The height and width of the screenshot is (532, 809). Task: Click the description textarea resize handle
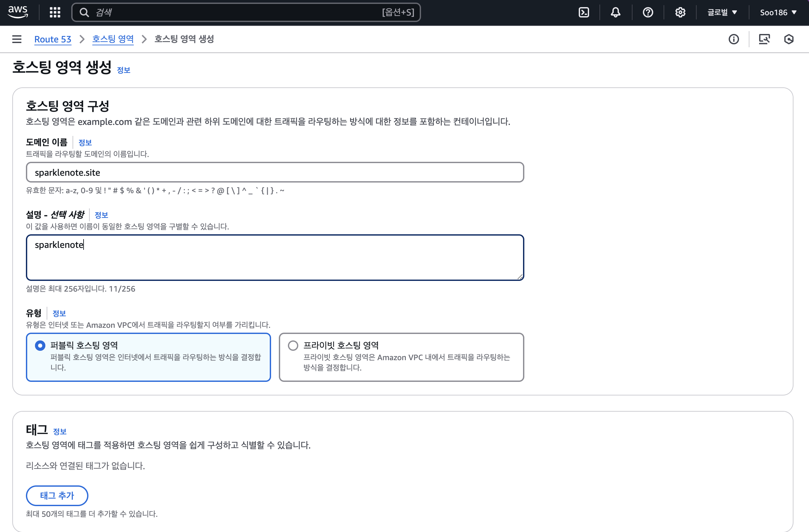(520, 277)
